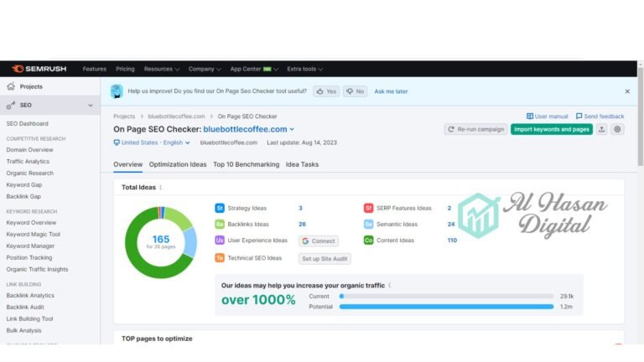Switch to the Optimization Ideas tab
Viewport: 644px width, 362px height.
point(178,164)
